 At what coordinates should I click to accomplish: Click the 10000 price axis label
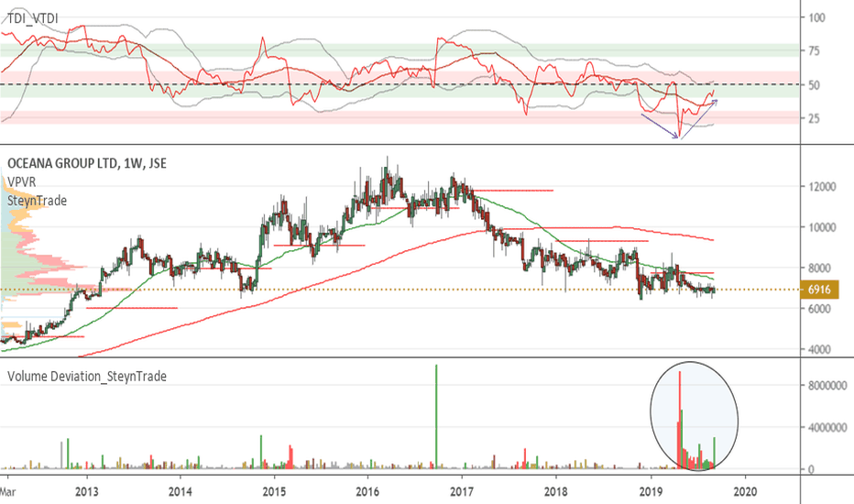pyautogui.click(x=821, y=228)
